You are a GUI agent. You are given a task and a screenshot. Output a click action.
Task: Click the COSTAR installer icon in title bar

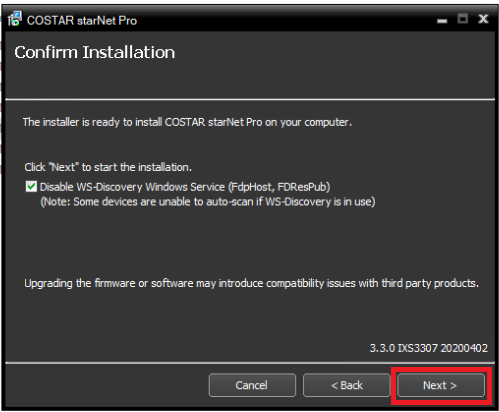[15, 19]
